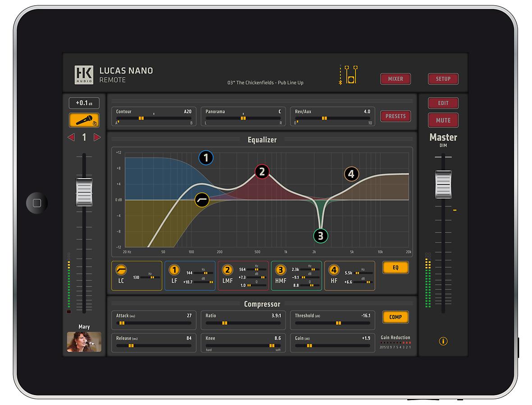This screenshot has height=405, width=532.
Task: Tap the microphone input type icon
Action: (x=84, y=120)
